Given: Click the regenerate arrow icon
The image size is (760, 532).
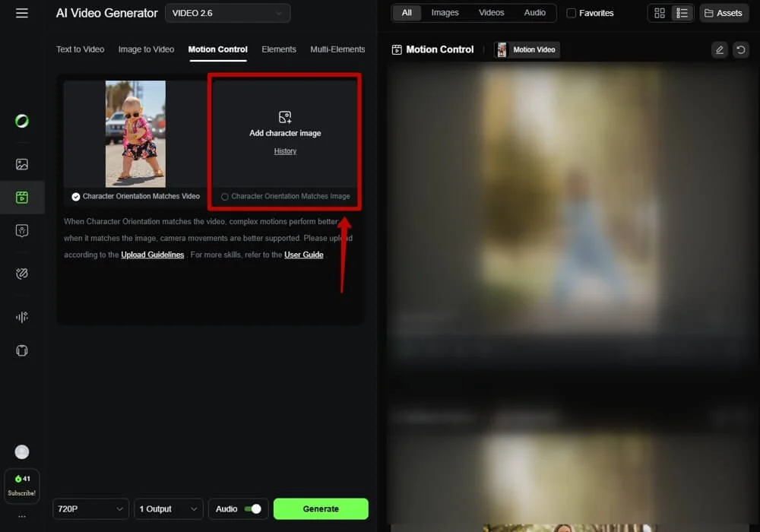Looking at the screenshot, I should 740,50.
